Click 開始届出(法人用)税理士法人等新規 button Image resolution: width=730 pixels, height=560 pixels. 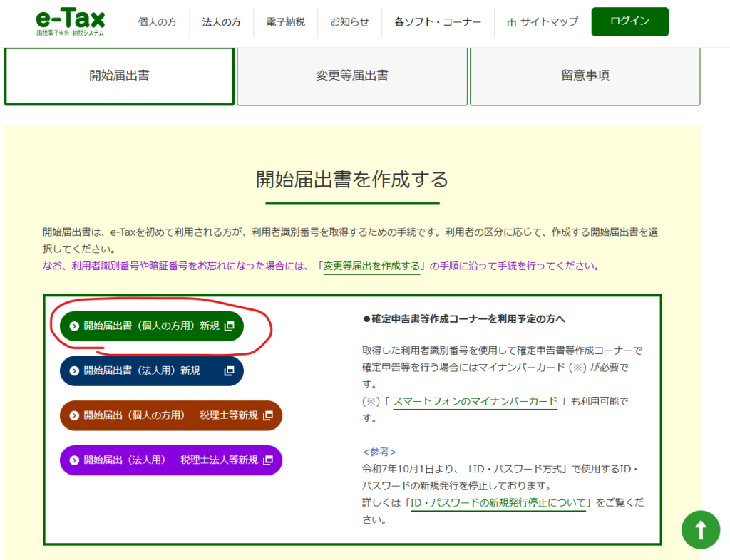[171, 460]
